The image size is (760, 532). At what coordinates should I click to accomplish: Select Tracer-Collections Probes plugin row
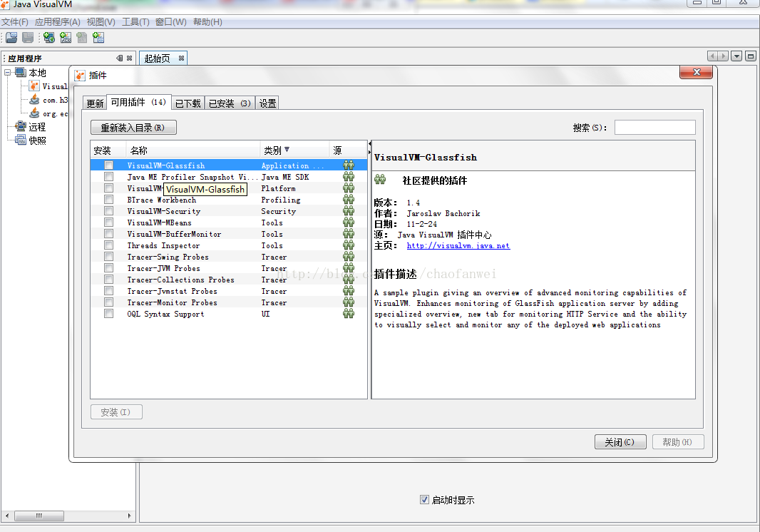228,280
